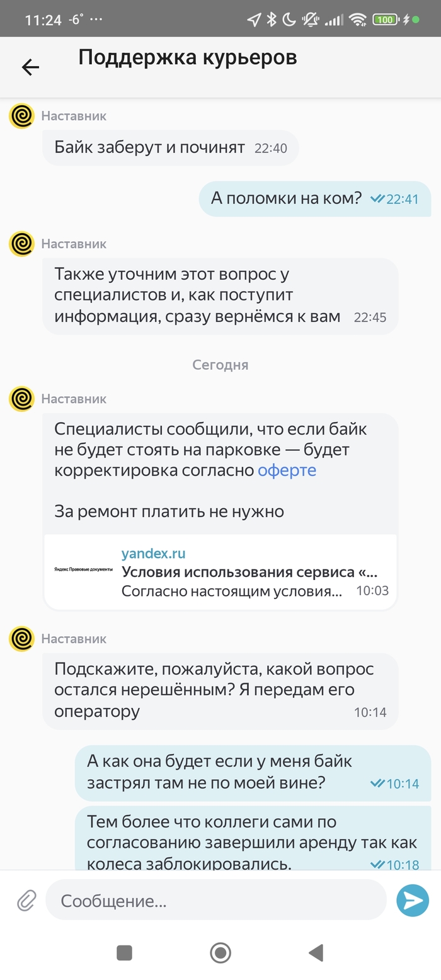The image size is (441, 980).
Task: Tap the paperclip attachment icon
Action: click(x=26, y=901)
